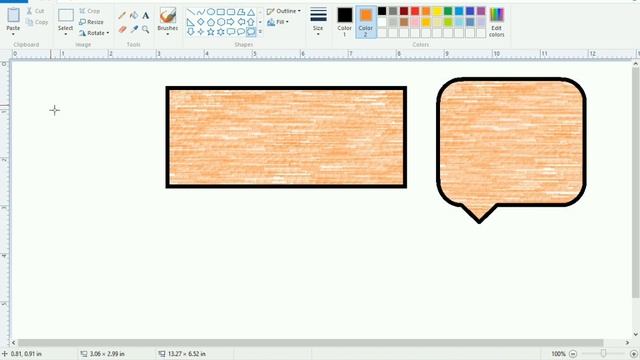Choose the Line shape
Screen dimensions: 640x360
(191, 12)
